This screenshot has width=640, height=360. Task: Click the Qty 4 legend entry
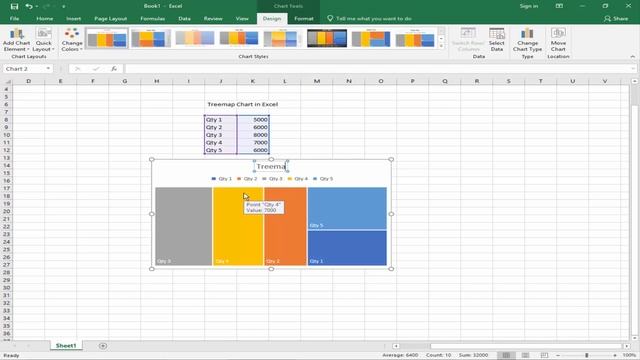298,179
